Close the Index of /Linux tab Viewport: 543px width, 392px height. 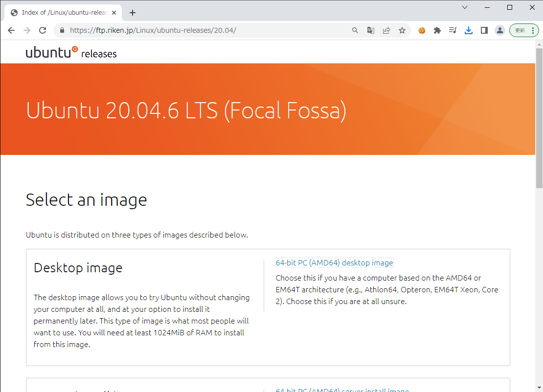pyautogui.click(x=114, y=13)
